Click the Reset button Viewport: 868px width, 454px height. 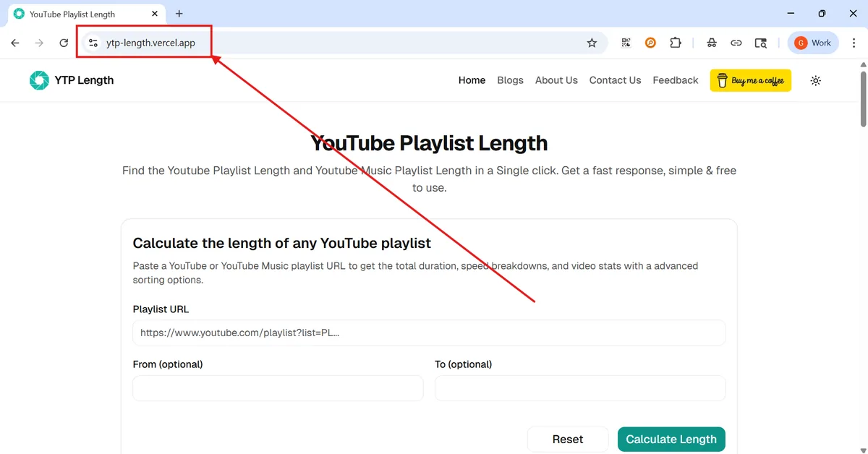(568, 439)
